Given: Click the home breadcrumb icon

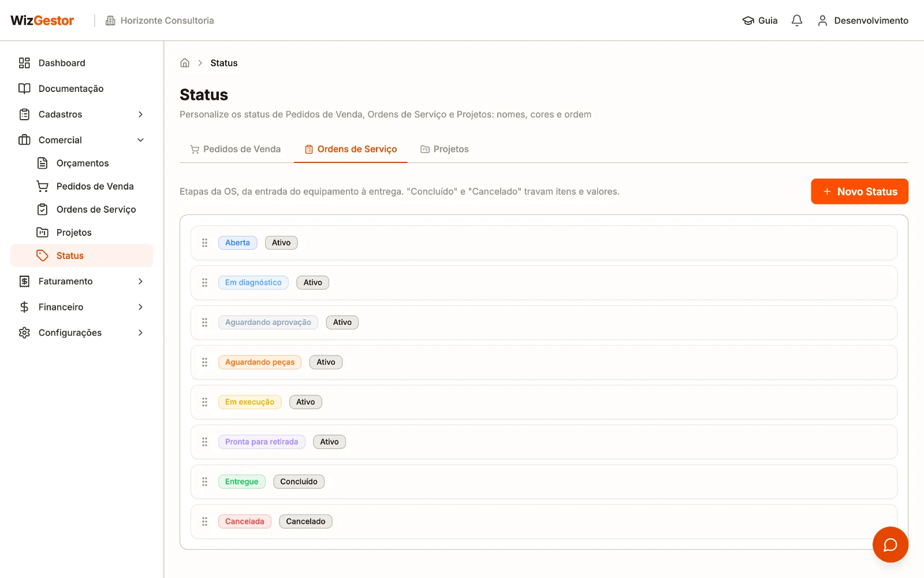Looking at the screenshot, I should point(185,63).
